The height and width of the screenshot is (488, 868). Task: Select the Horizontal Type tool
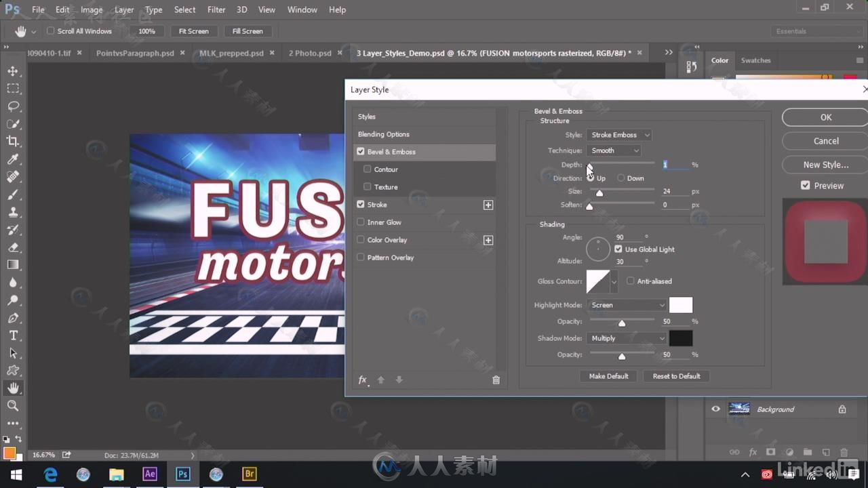[13, 335]
